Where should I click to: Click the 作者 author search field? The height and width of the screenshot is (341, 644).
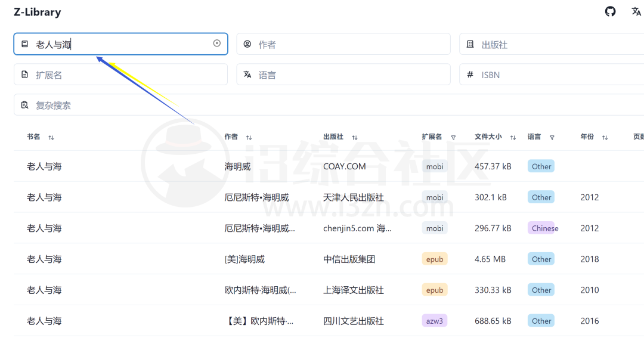(x=343, y=44)
